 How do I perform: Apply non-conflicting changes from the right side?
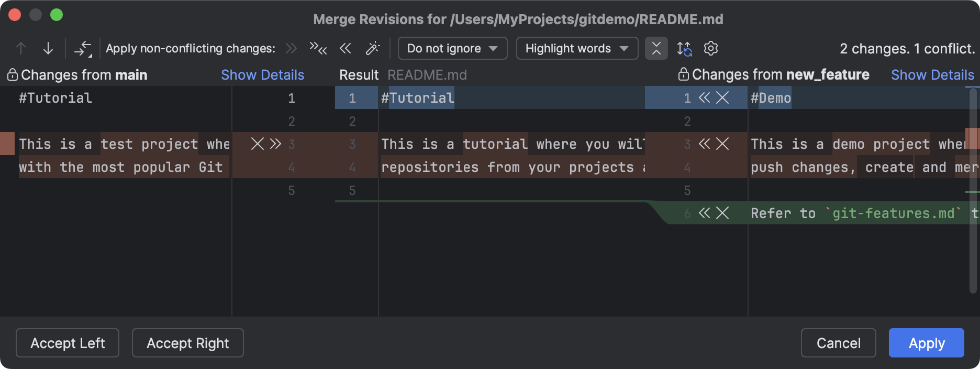345,49
